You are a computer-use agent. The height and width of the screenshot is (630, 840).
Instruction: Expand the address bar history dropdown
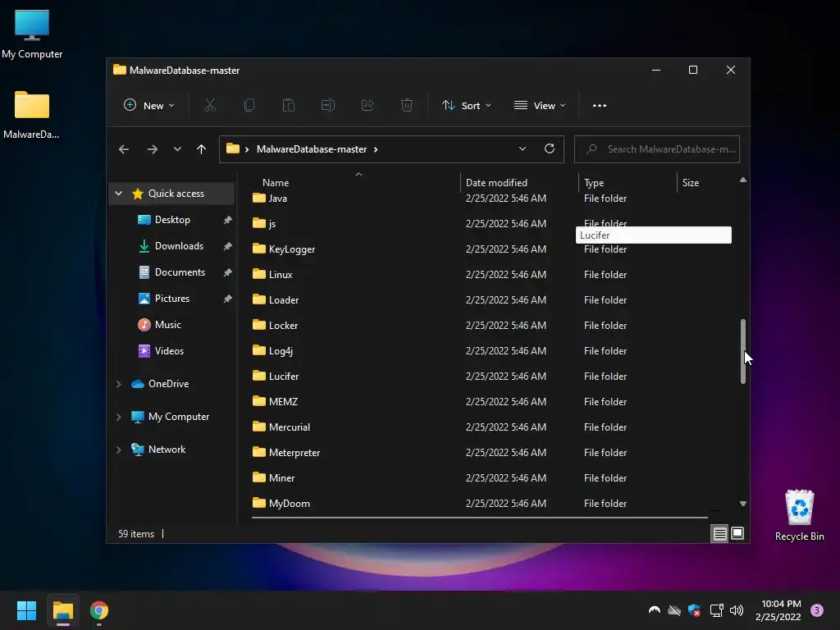click(x=523, y=149)
